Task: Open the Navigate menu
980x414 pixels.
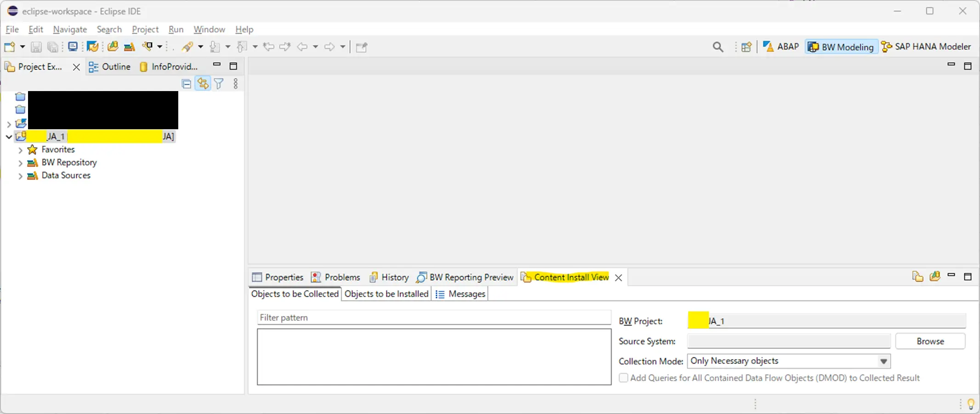Action: pos(70,29)
